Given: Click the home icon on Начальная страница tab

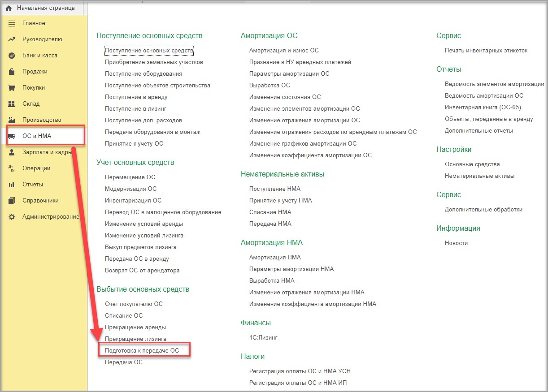Looking at the screenshot, I should (x=9, y=8).
